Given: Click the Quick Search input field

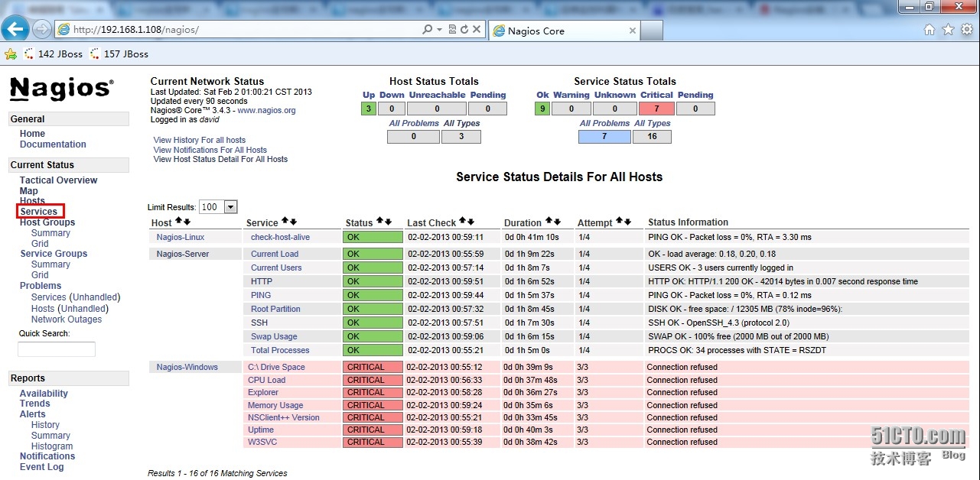Looking at the screenshot, I should (57, 349).
